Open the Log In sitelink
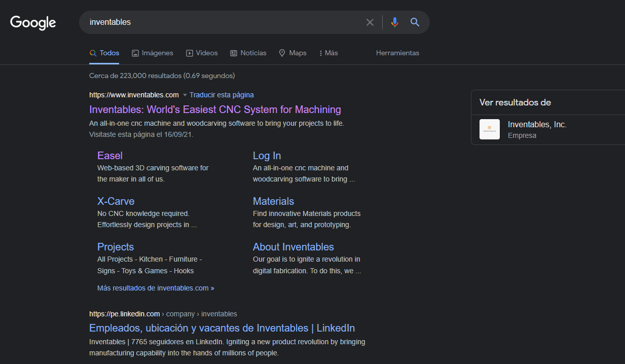 coord(267,156)
